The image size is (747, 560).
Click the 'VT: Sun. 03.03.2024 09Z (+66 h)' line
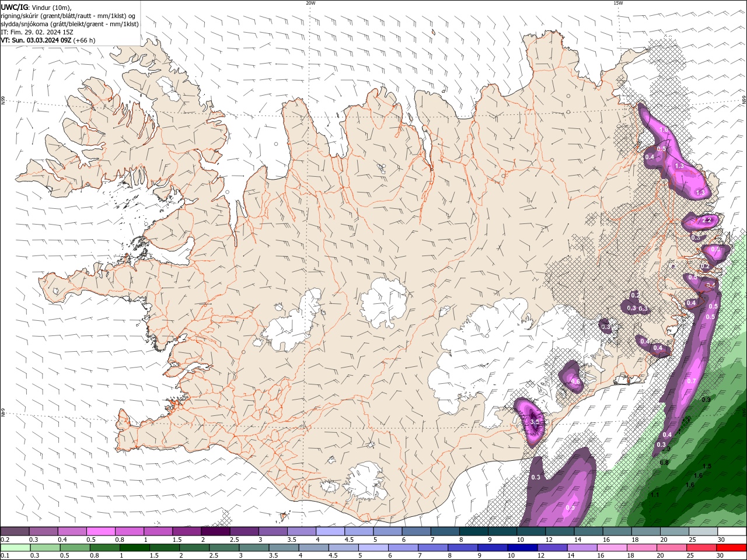(x=48, y=40)
